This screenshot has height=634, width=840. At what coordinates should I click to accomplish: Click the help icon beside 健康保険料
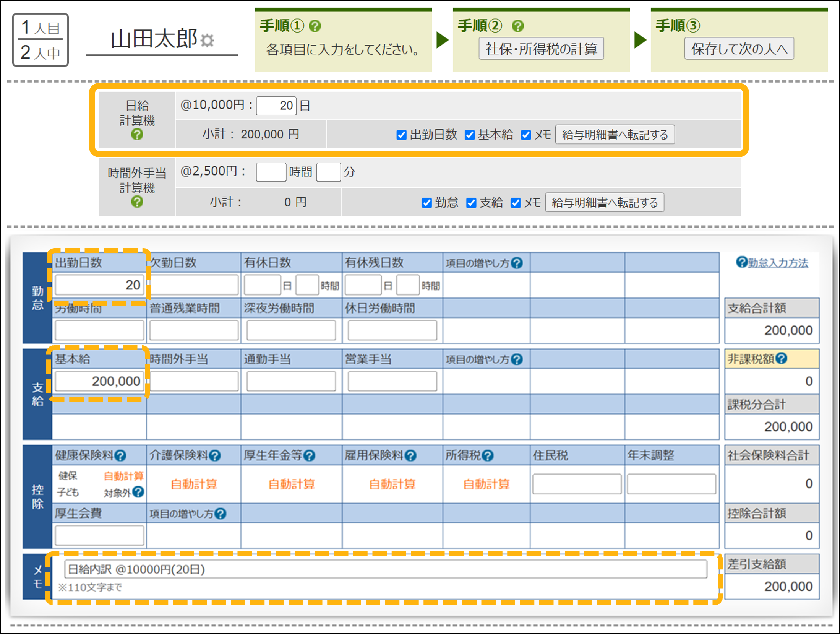pos(120,455)
